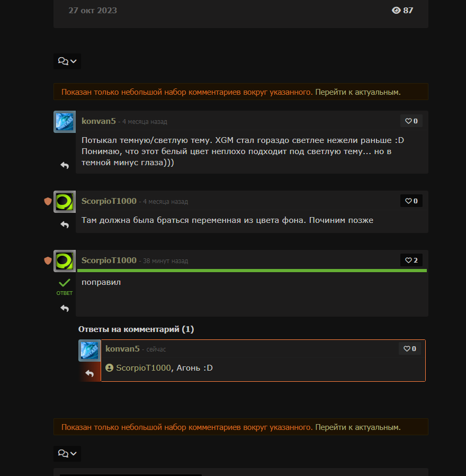The height and width of the screenshot is (476, 466).
Task: Reply to konvan5's comment about светлую тему
Action: click(x=65, y=165)
